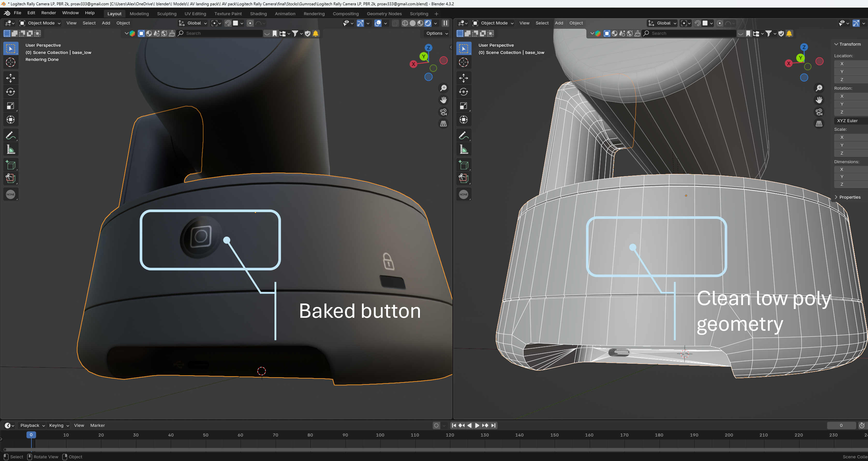Open Object Mode dropdown in left viewport
The width and height of the screenshot is (868, 461).
(x=40, y=23)
